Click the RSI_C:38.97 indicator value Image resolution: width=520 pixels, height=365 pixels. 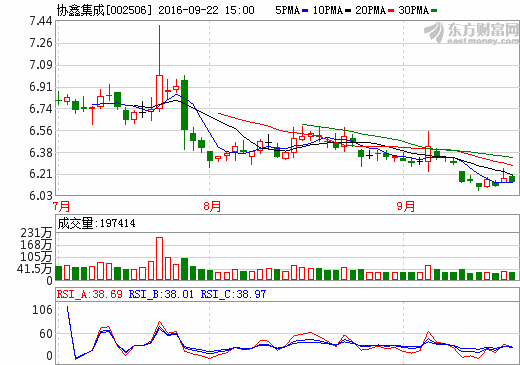pyautogui.click(x=233, y=294)
